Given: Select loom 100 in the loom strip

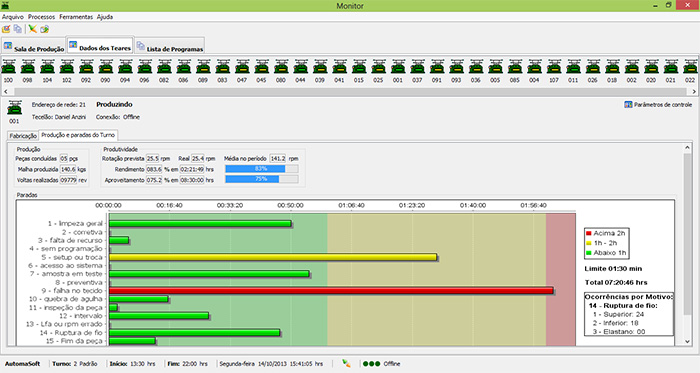Looking at the screenshot, I should click(8, 67).
